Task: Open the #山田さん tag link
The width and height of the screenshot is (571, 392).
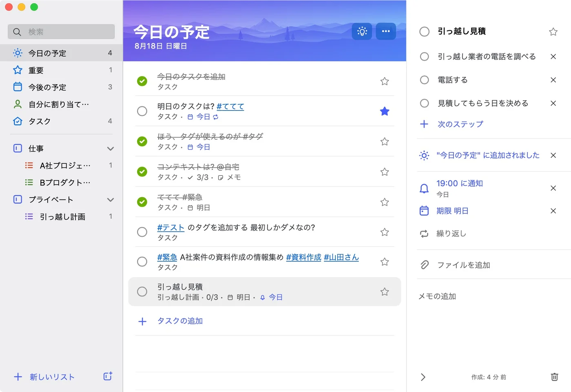Action: [x=341, y=258]
